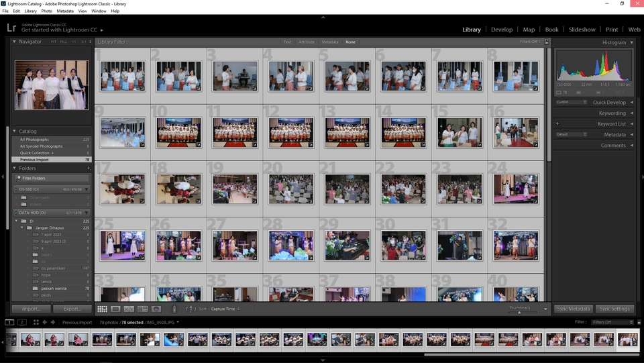This screenshot has width=644, height=363.
Task: Select None in the Library Filter bar
Action: [x=350, y=42]
